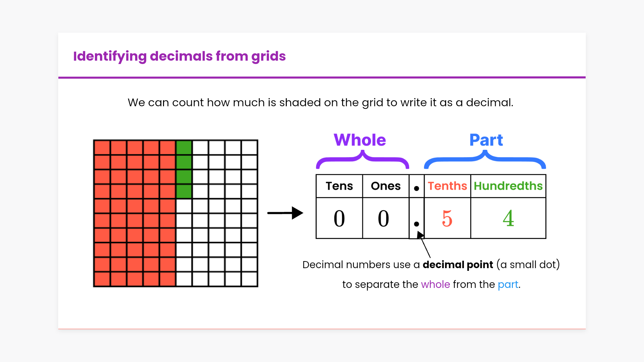Click the 'Tens' column header
The width and height of the screenshot is (644, 362).
pyautogui.click(x=339, y=186)
